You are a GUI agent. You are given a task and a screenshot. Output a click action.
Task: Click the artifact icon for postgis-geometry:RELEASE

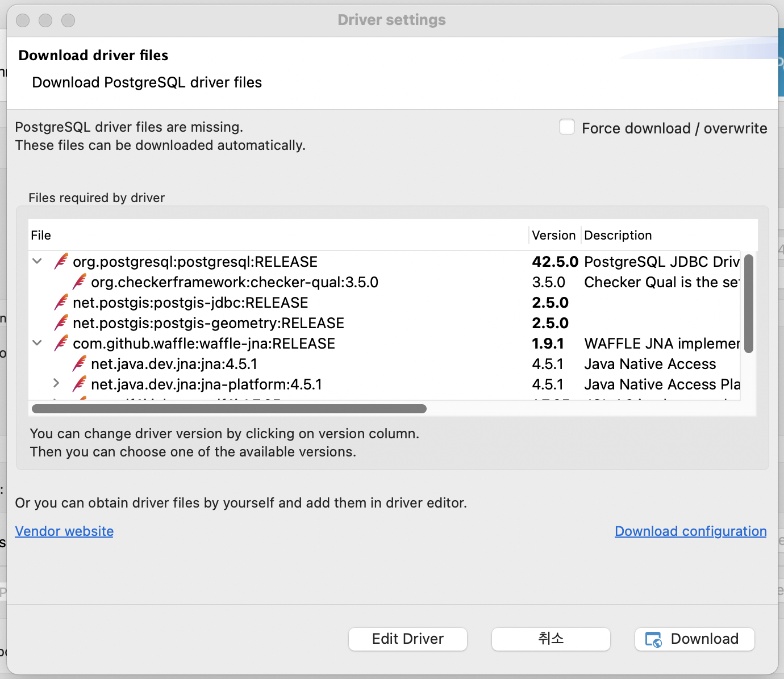(61, 322)
